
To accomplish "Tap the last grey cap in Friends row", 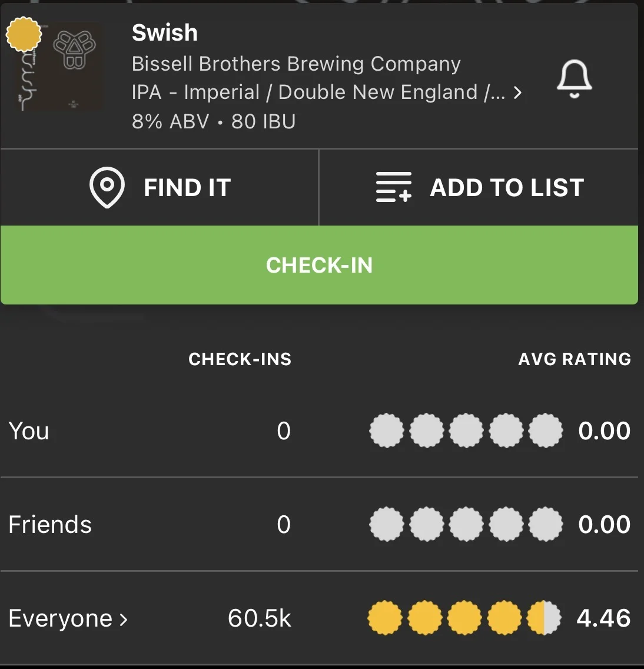I will tap(546, 524).
